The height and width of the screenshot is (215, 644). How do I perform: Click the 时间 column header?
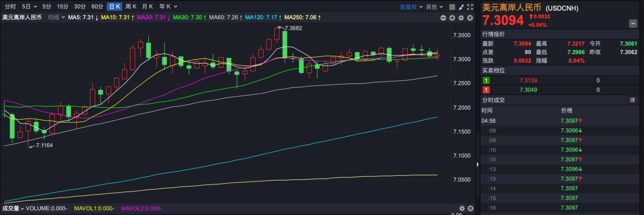click(487, 110)
